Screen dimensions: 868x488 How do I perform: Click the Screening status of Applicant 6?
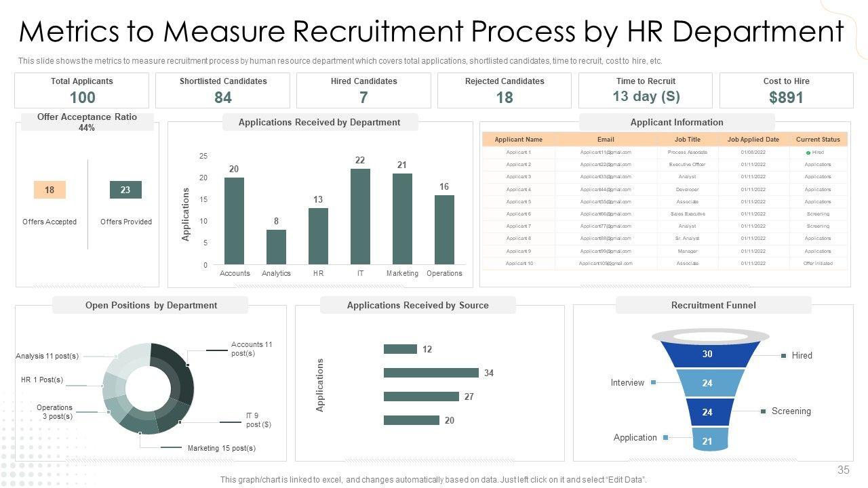pos(818,213)
